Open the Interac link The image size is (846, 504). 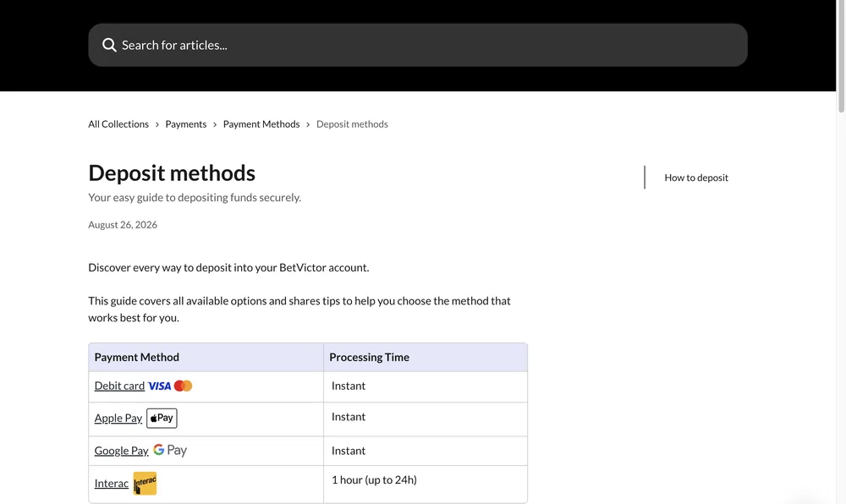[111, 483]
